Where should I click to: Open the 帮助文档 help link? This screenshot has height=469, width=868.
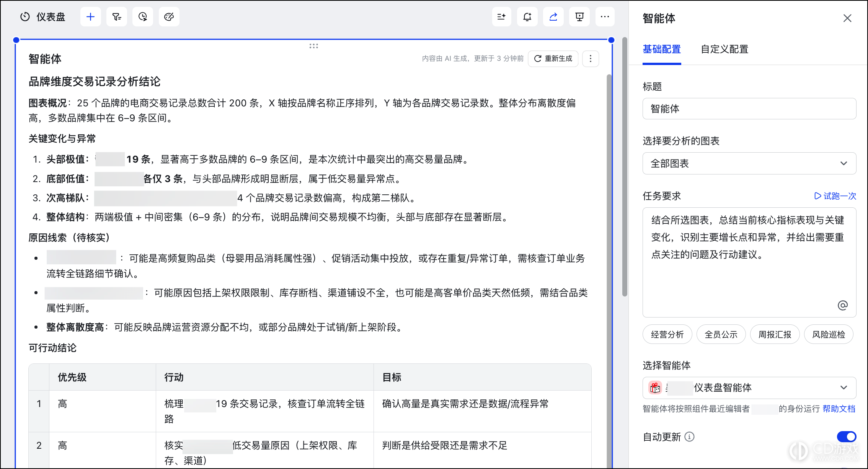[839, 409]
